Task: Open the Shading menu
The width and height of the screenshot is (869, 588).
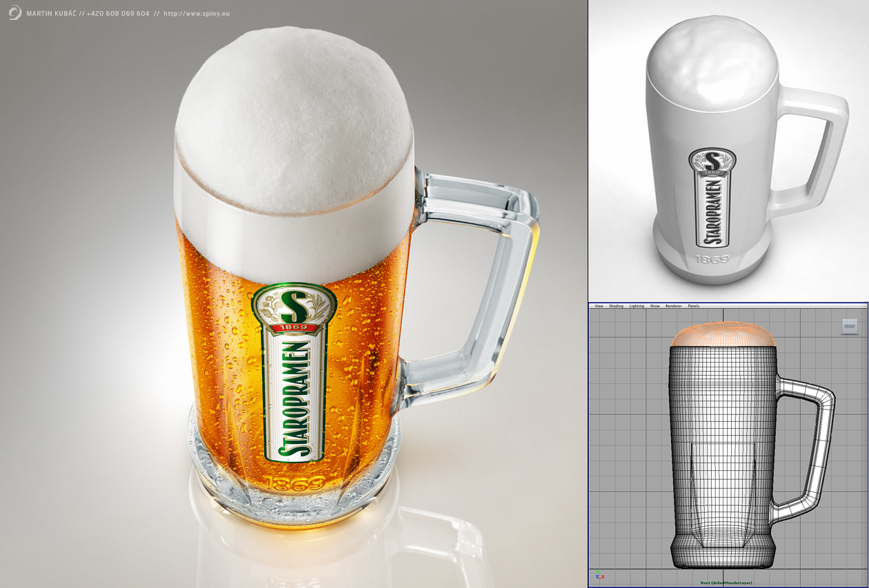Action: (616, 306)
